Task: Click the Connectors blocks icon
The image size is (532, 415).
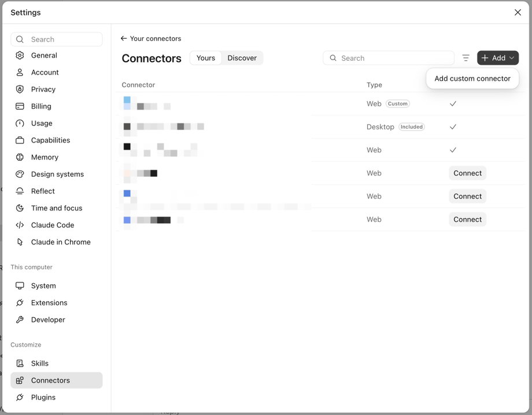Action: (20, 380)
